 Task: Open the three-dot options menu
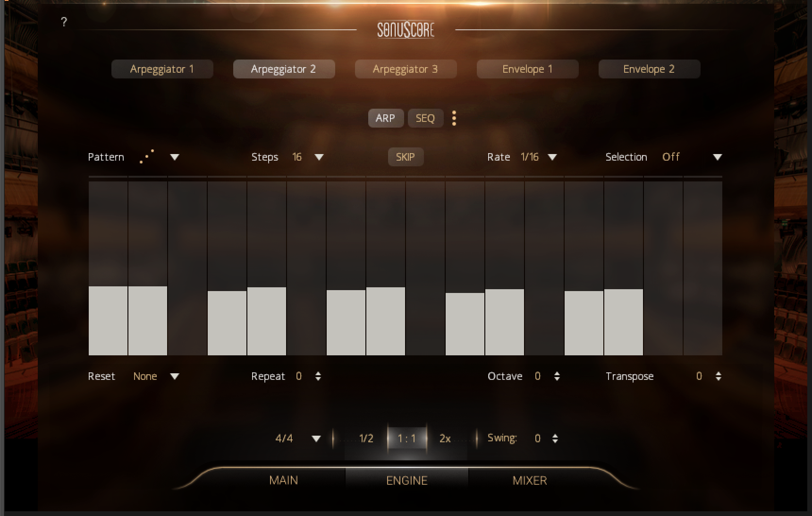[x=454, y=118]
